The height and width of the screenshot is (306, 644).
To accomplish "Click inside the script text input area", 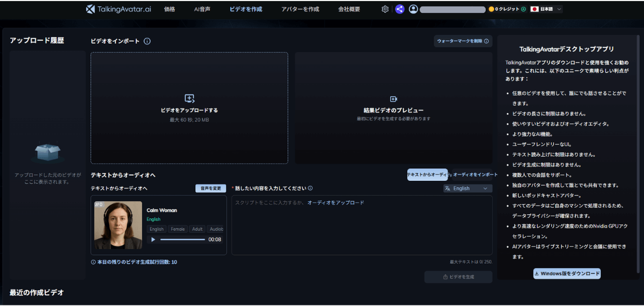I will pos(361,225).
